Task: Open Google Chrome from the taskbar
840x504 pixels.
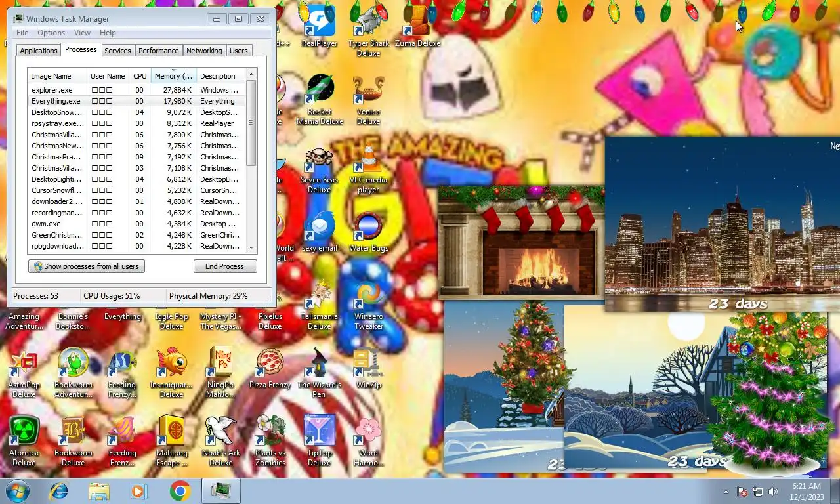Action: pyautogui.click(x=180, y=491)
